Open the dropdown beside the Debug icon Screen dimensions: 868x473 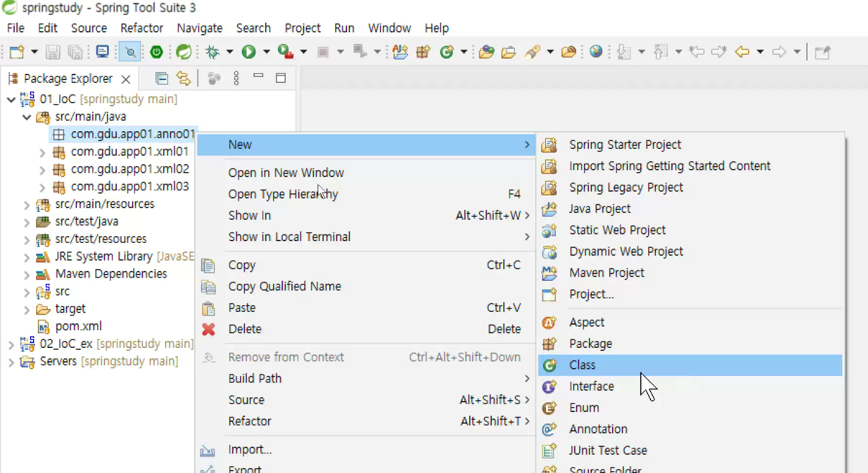click(229, 52)
